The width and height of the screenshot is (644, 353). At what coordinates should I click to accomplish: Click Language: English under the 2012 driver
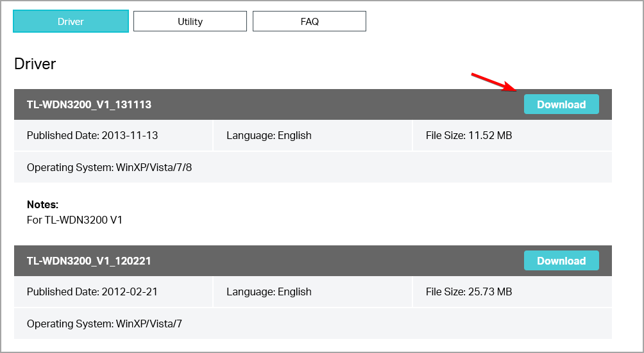click(x=269, y=291)
